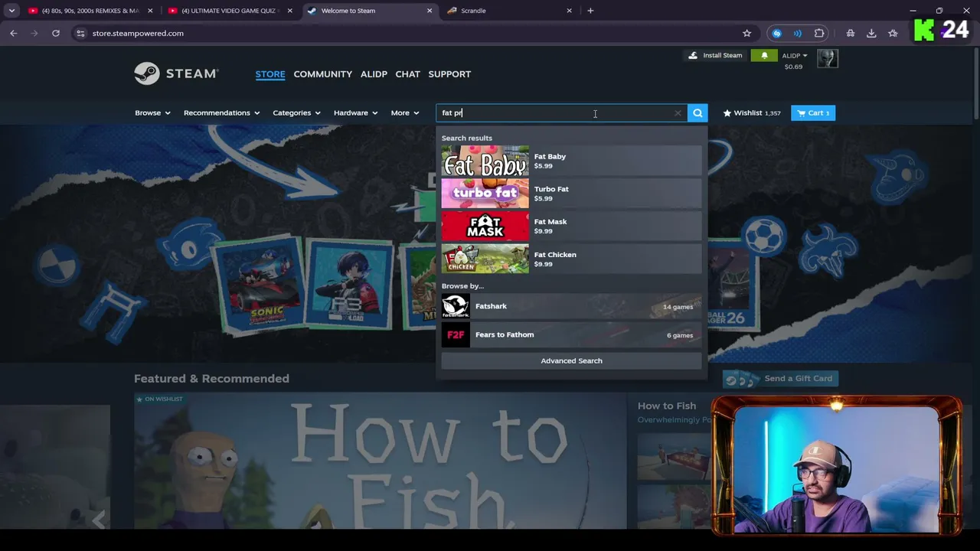Clear the search field with the X
Screen dimensions: 980x551
click(678, 113)
